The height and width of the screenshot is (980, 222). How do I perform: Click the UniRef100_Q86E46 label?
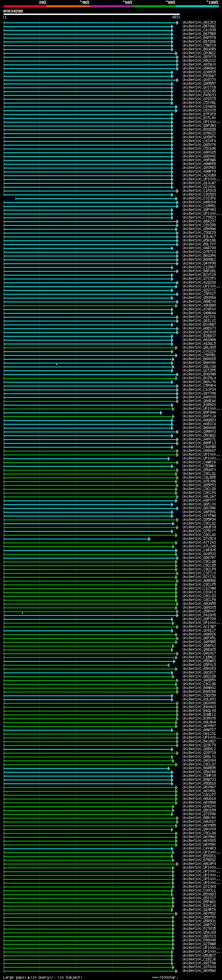199,401
